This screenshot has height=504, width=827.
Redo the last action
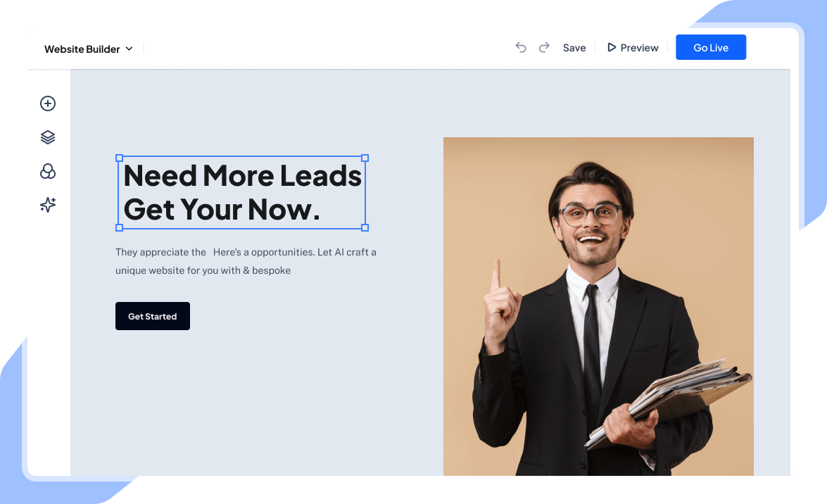[544, 47]
